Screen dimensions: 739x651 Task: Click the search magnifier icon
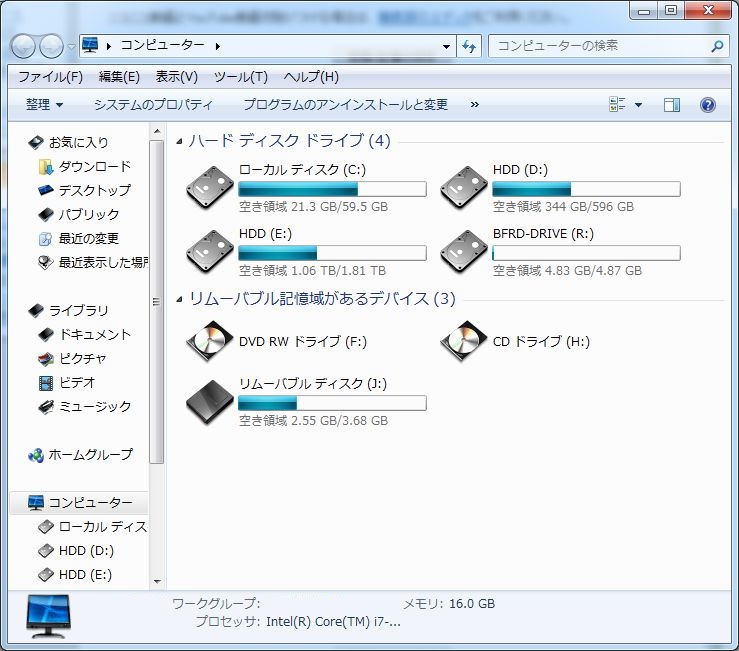717,46
